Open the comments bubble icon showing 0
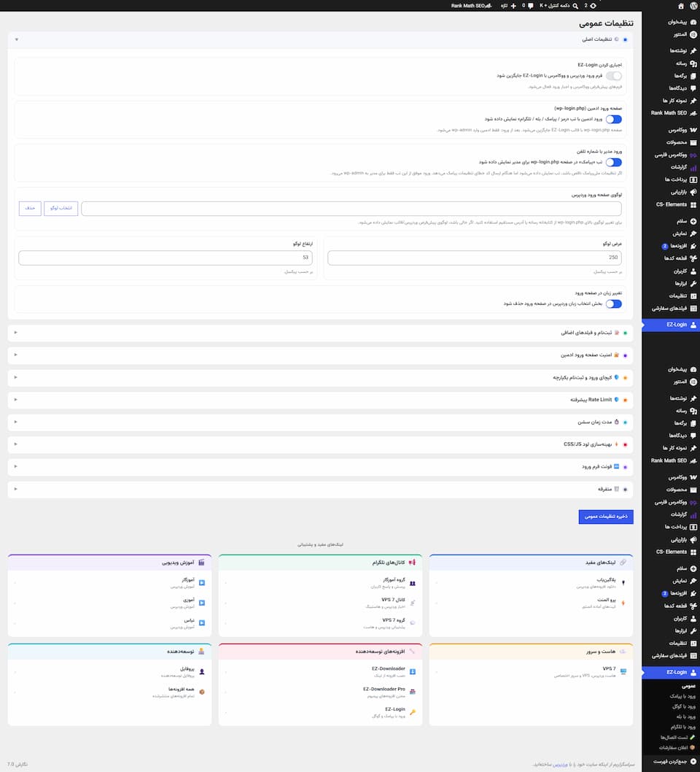The image size is (700, 772). click(x=530, y=6)
